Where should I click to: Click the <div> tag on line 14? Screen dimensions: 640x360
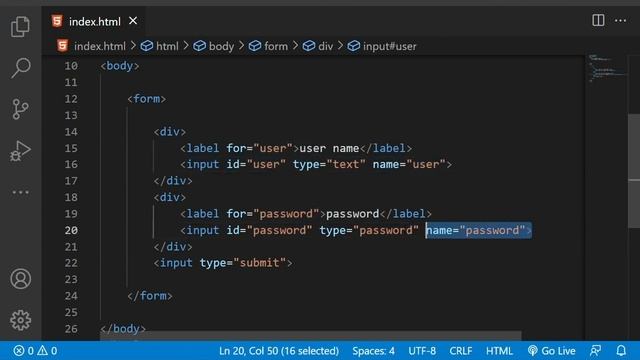[170, 131]
